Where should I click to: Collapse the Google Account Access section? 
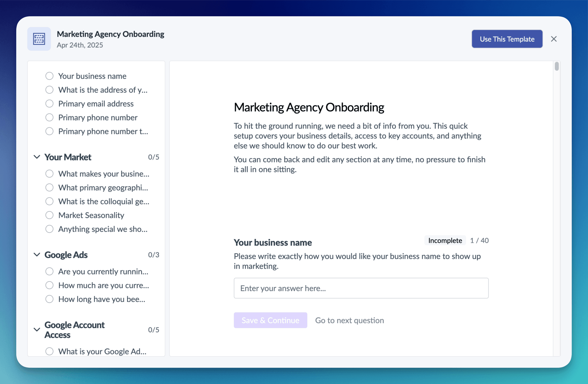[x=37, y=330]
